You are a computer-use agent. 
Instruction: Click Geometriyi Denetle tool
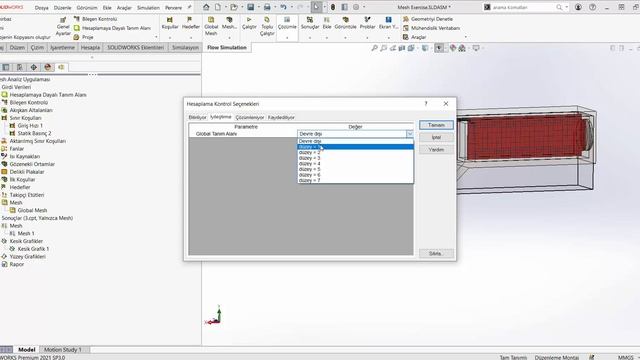click(x=428, y=19)
